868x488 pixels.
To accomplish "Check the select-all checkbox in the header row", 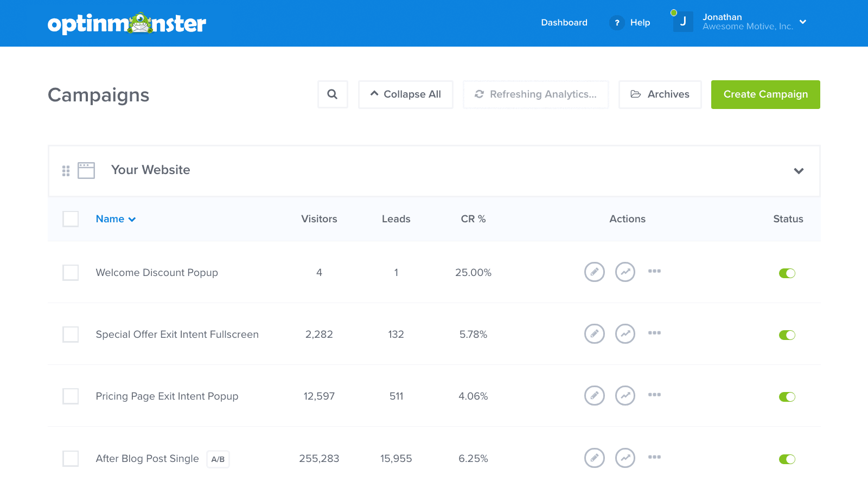I will [x=71, y=219].
